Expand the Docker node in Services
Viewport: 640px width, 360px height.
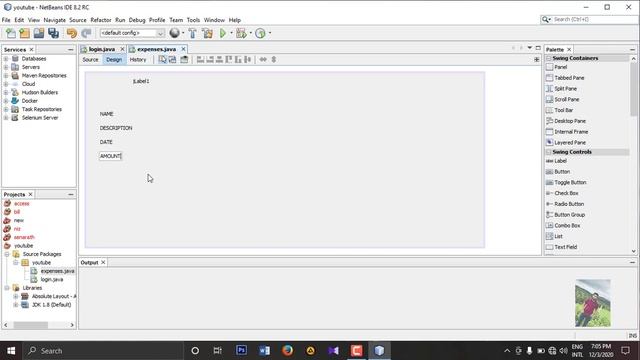click(x=6, y=101)
